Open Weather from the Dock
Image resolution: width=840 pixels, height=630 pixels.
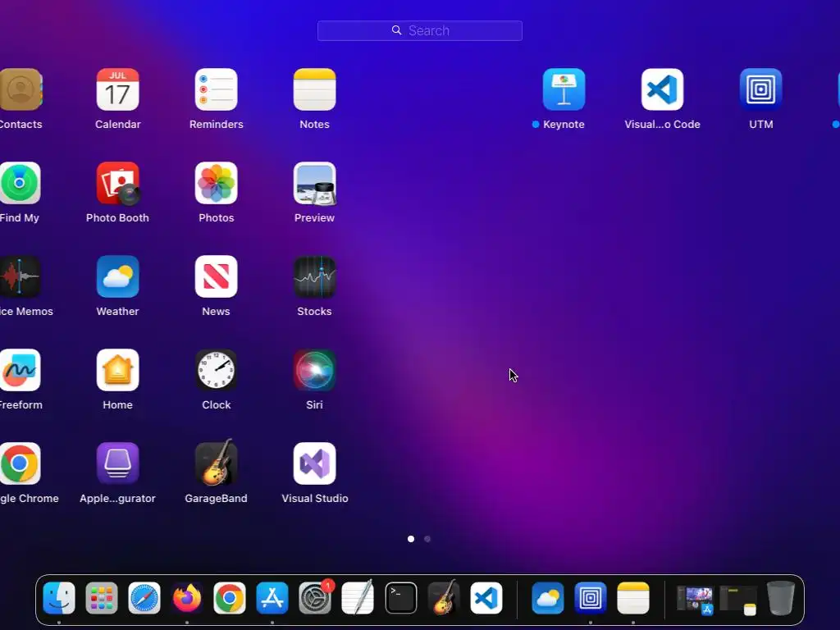547,597
